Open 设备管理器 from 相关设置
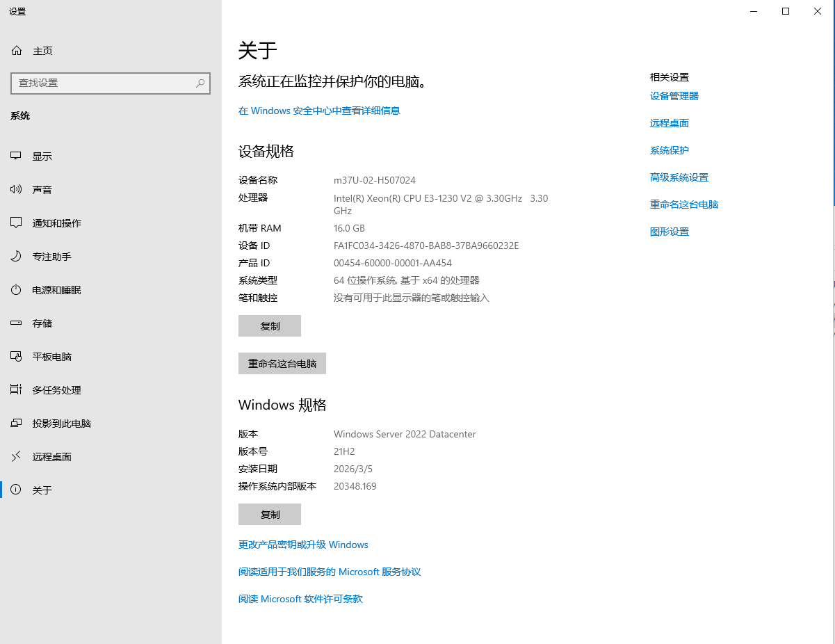Viewport: 835px width, 644px height. point(674,95)
